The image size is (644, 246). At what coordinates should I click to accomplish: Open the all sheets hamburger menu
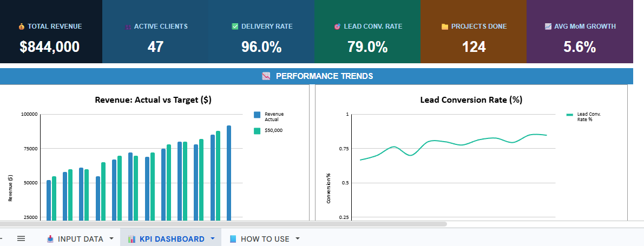tap(21, 238)
